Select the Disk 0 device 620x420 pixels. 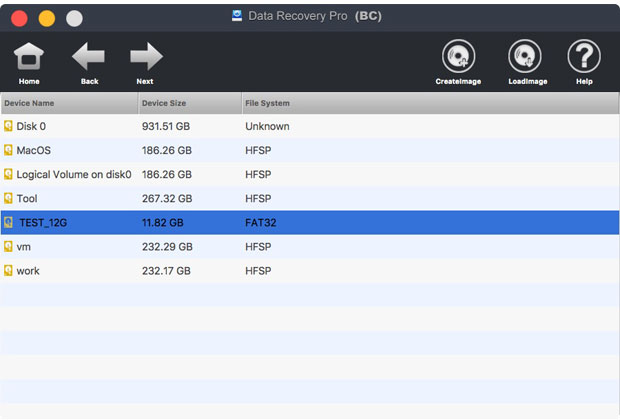click(31, 126)
